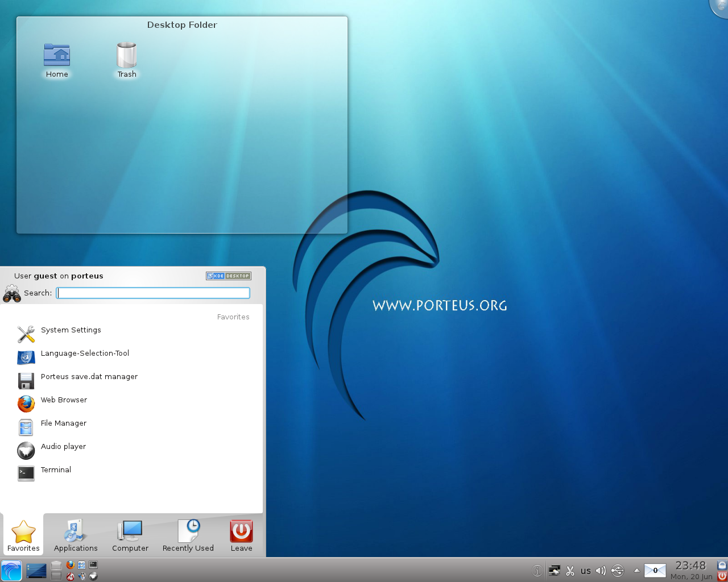Open the File Manager icon in the taskbar
This screenshot has height=582, width=728.
[82, 564]
